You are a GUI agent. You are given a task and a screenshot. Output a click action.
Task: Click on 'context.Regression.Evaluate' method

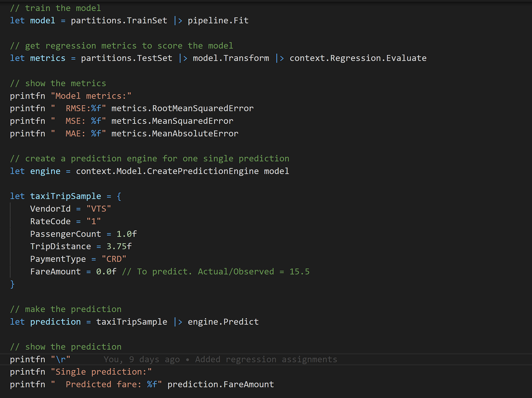pyautogui.click(x=358, y=58)
